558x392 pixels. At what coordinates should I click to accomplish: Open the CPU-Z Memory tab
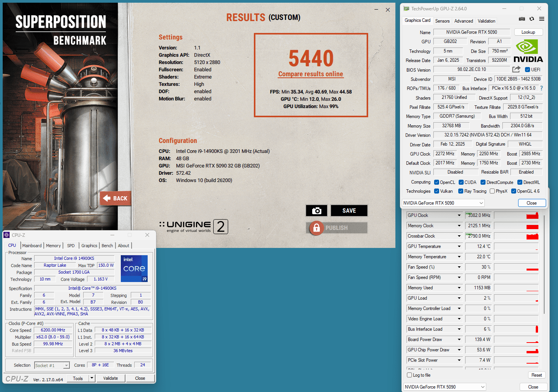pos(53,246)
